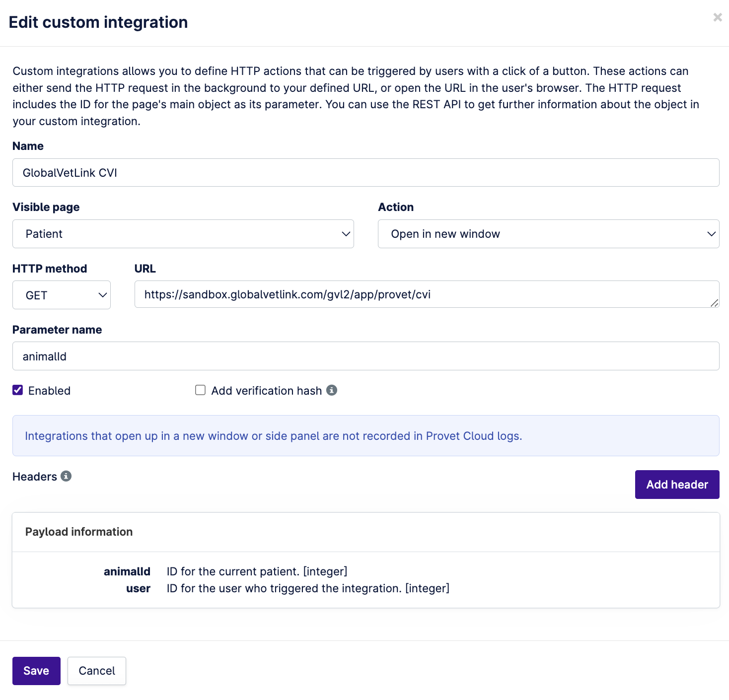Click the Enabled checkbox label text

[x=49, y=391]
